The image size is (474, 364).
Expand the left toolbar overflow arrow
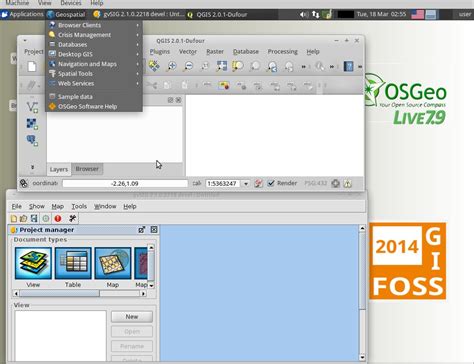32,167
